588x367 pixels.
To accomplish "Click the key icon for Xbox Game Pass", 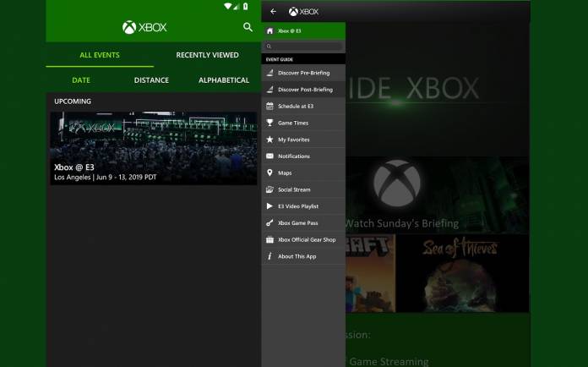I will [x=269, y=223].
